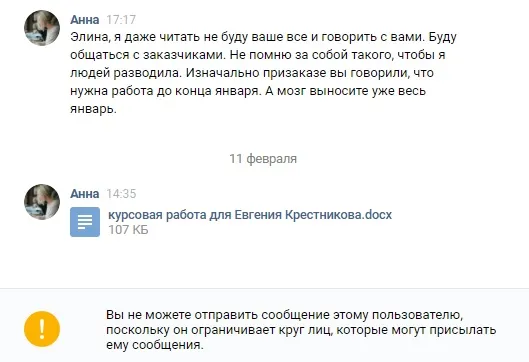Click the 107 КБ file size label
The image size is (529, 362).
pyautogui.click(x=128, y=230)
